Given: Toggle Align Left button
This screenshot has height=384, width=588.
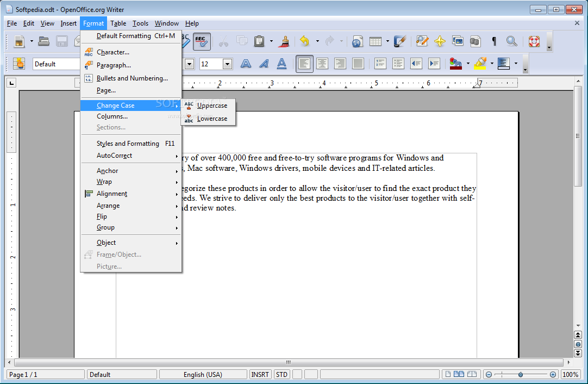Looking at the screenshot, I should pos(304,64).
